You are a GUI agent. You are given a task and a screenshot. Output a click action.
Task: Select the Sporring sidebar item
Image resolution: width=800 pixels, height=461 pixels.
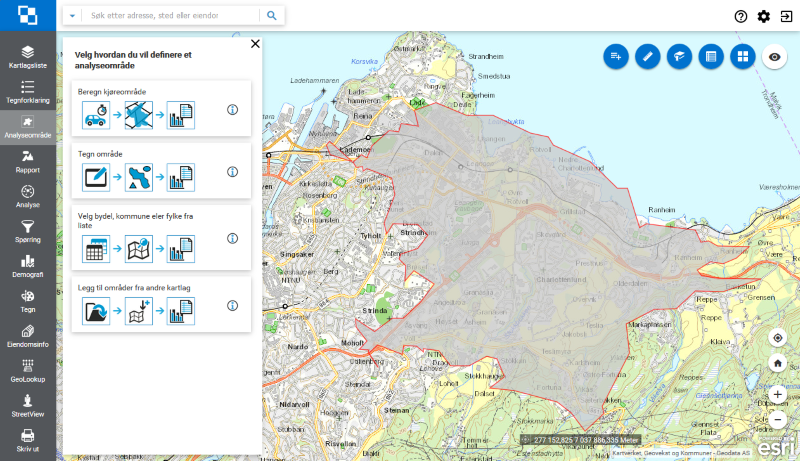pos(28,231)
